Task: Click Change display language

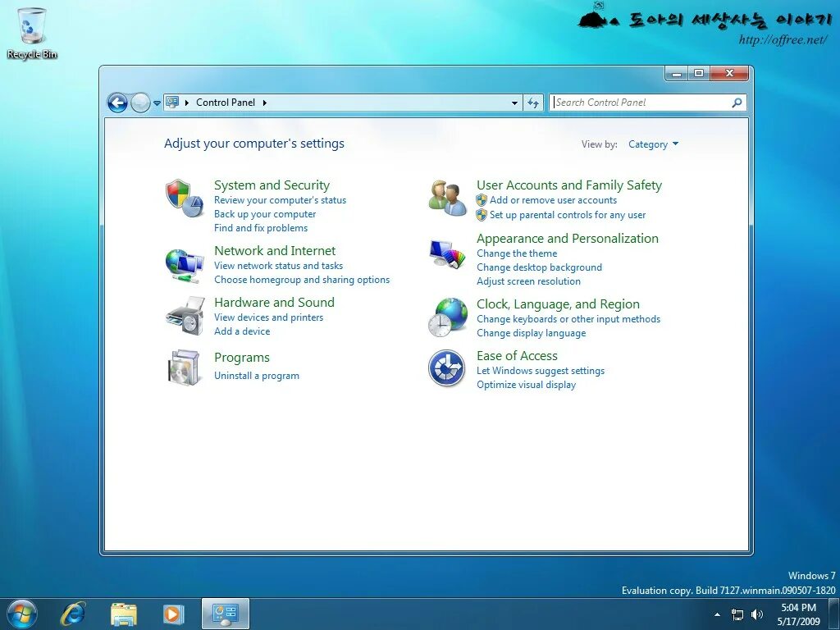Action: pos(532,333)
